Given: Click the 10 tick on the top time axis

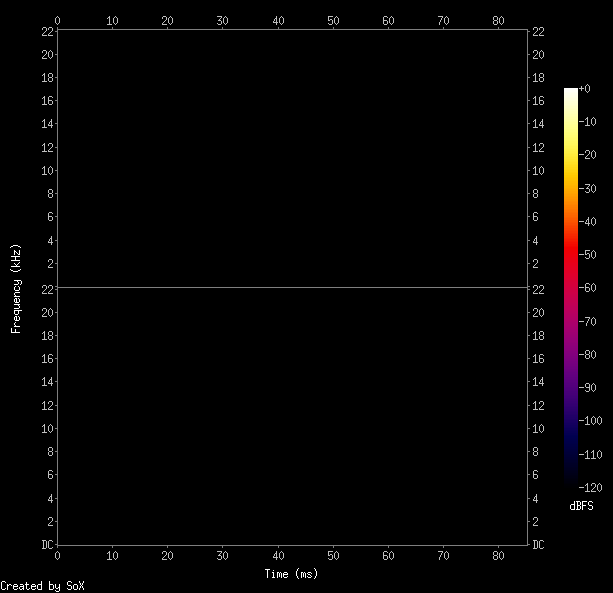Looking at the screenshot, I should click(112, 19).
